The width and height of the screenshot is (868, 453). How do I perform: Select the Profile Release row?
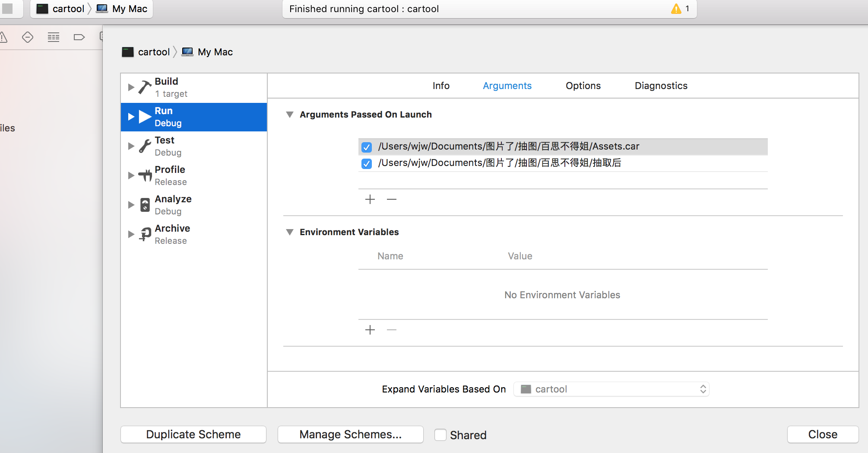[194, 175]
